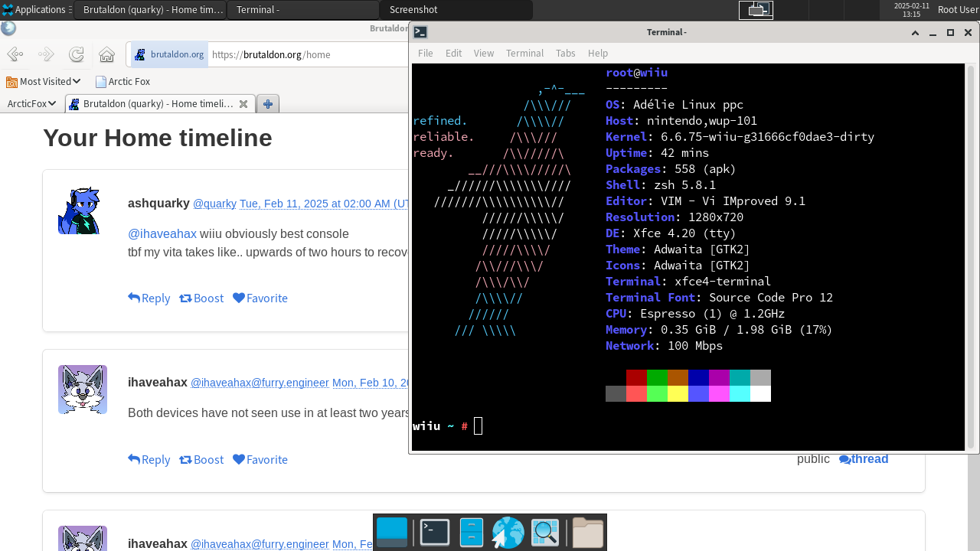Screen dimensions: 980x551
Task: Click the panel clock showing 13:15
Action: coord(911,10)
